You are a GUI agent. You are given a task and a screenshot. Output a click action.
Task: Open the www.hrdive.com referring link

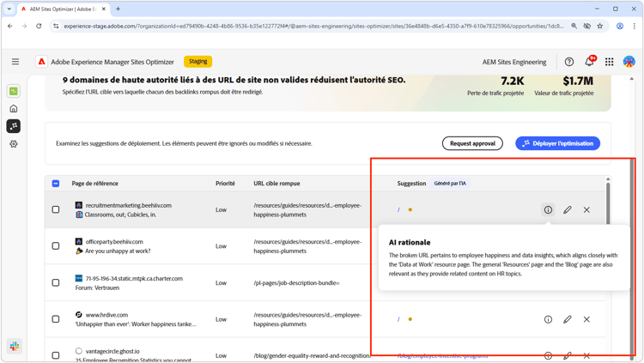point(106,315)
